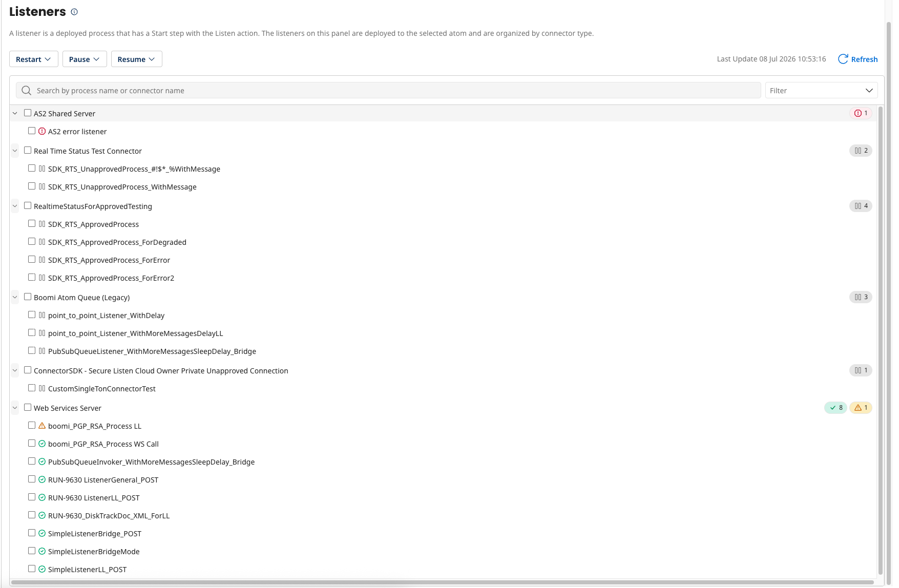Check the point_to_point_Listener_WithDelay checkbox
Viewport: 899px width, 588px height.
pos(32,314)
